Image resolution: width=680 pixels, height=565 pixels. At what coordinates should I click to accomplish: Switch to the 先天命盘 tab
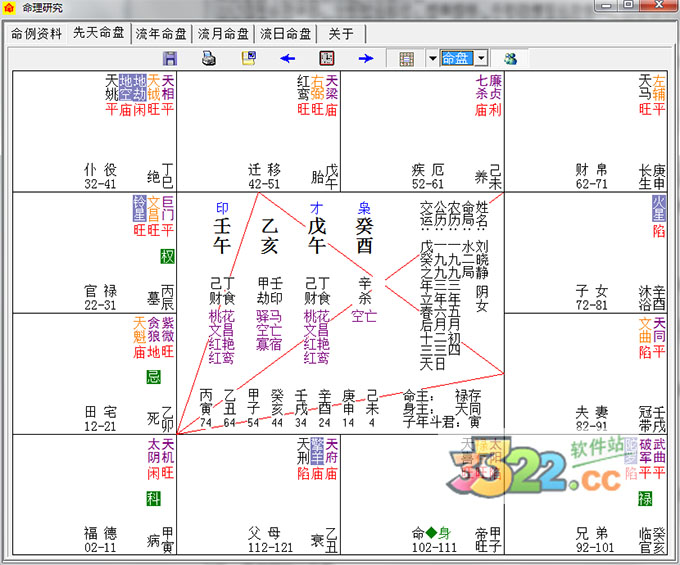tap(98, 33)
